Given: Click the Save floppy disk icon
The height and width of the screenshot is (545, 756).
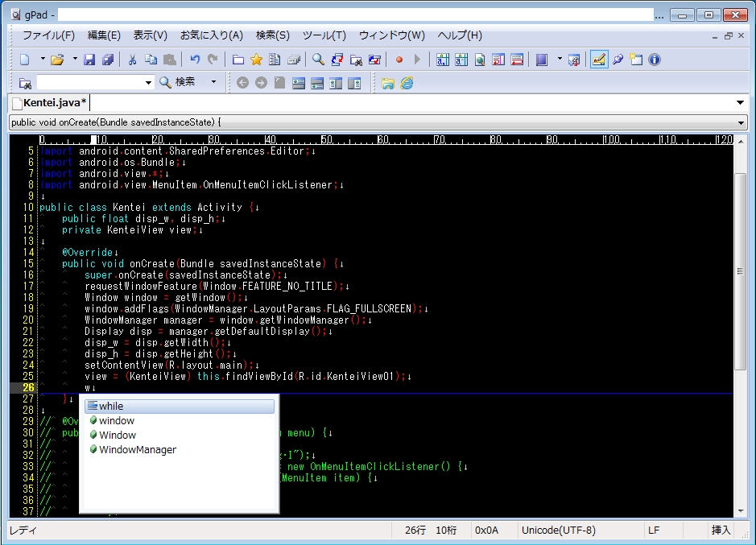Looking at the screenshot, I should click(89, 60).
